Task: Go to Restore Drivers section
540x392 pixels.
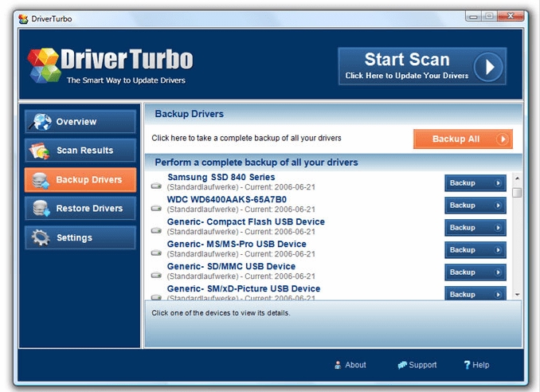Action: point(80,209)
